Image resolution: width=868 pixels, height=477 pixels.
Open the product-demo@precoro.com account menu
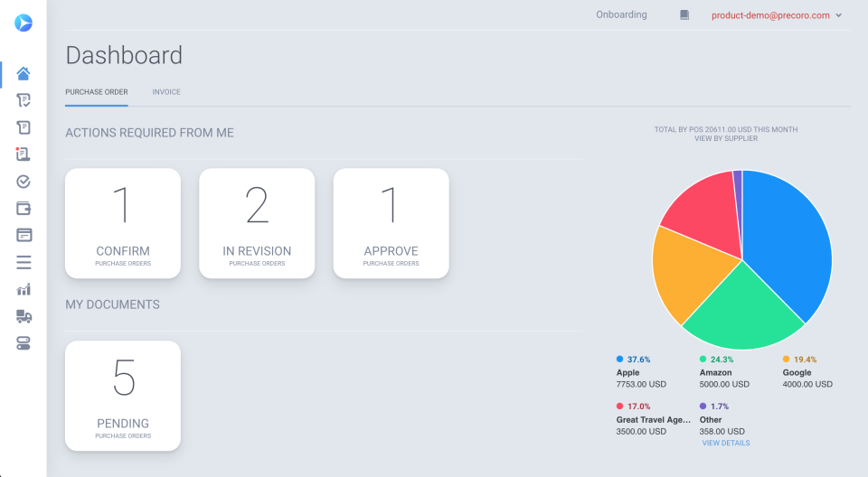(x=770, y=15)
